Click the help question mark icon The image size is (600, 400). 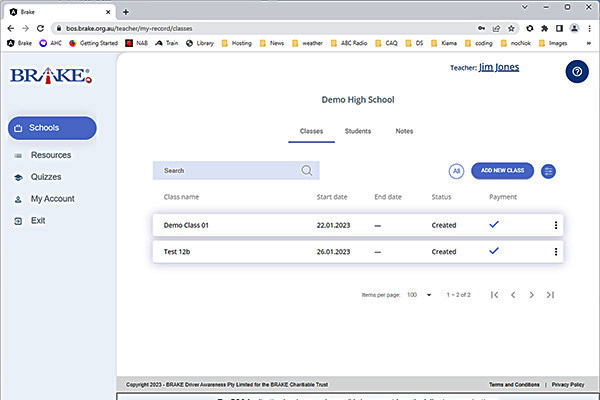coord(576,72)
